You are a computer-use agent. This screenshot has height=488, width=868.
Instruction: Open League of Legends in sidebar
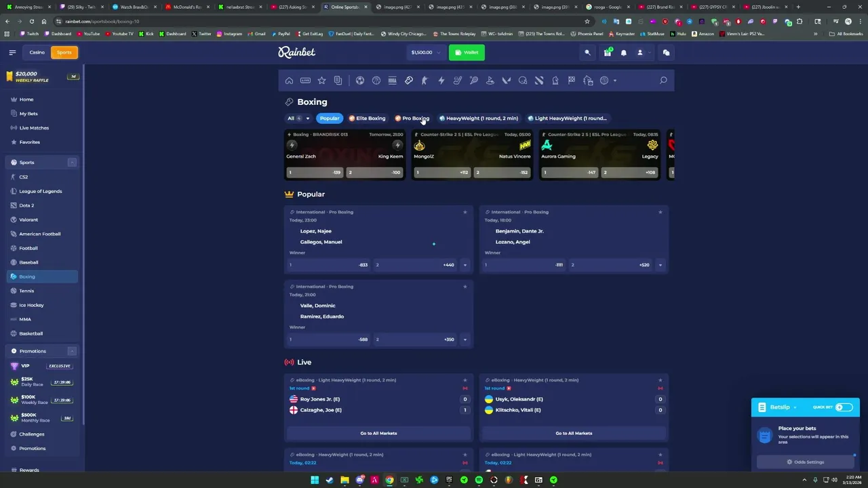(41, 191)
